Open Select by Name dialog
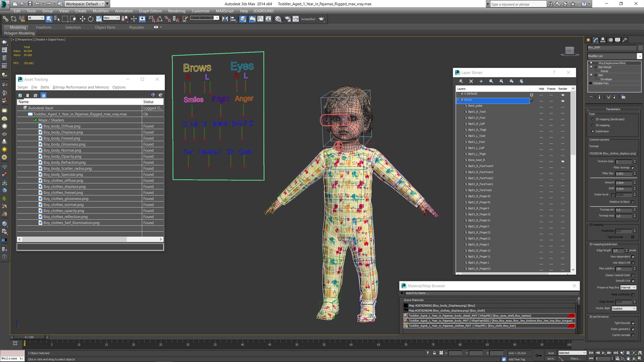The height and width of the screenshot is (362, 644). tap(57, 19)
